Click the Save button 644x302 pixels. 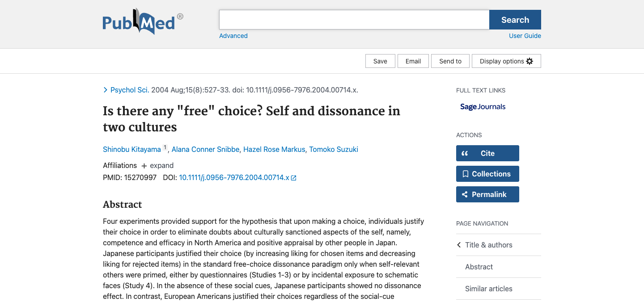380,61
